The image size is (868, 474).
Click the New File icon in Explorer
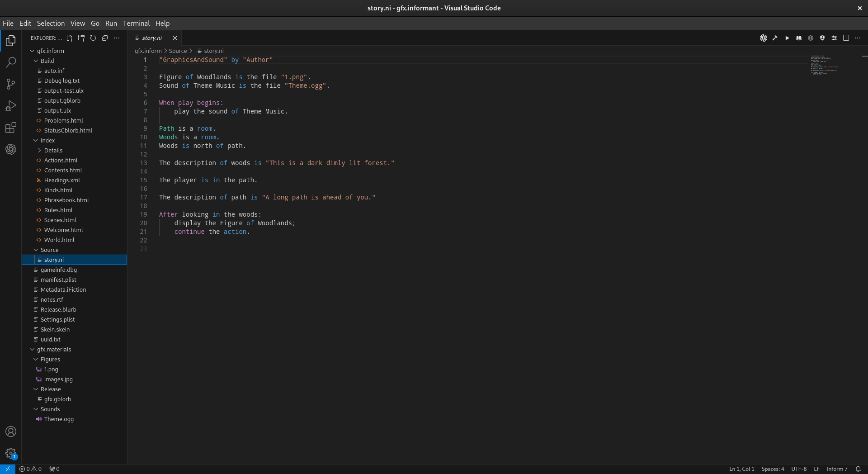click(70, 38)
